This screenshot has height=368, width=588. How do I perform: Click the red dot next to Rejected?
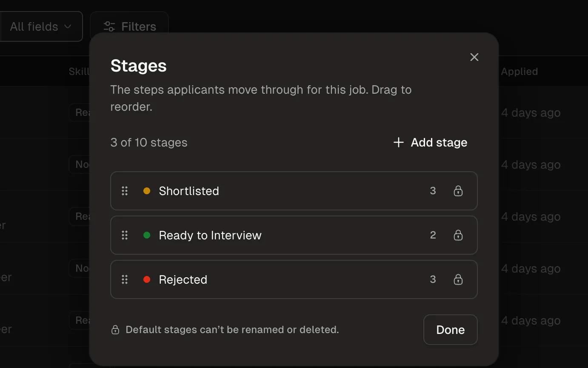point(147,279)
